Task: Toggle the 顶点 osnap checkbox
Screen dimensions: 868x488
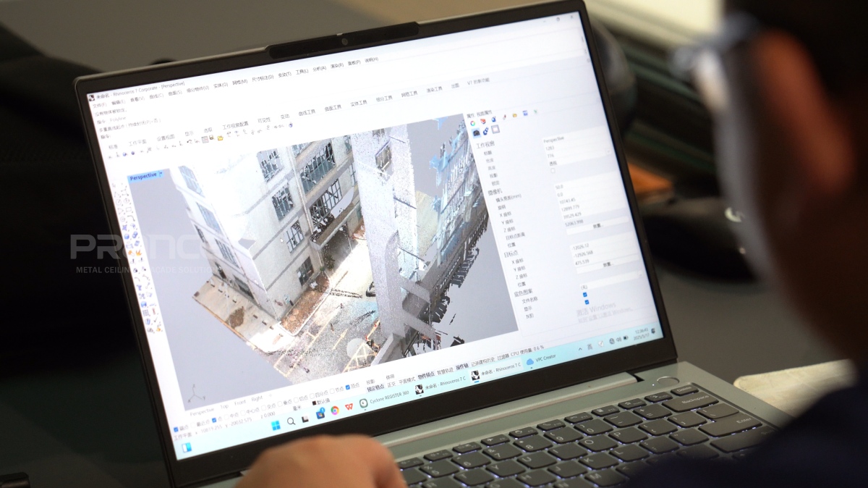Action: point(347,387)
